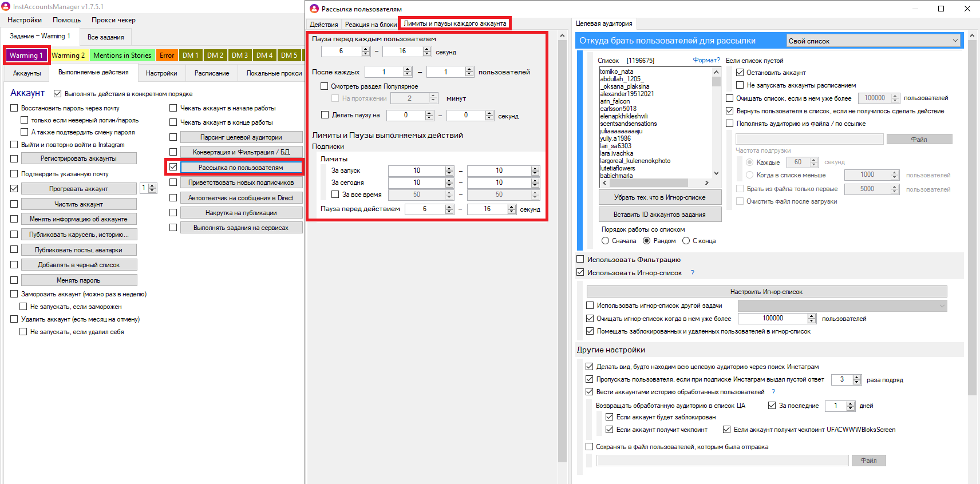Adjust stepper of first pause field showing 6
Screen dimensions: 980x484
tap(366, 51)
